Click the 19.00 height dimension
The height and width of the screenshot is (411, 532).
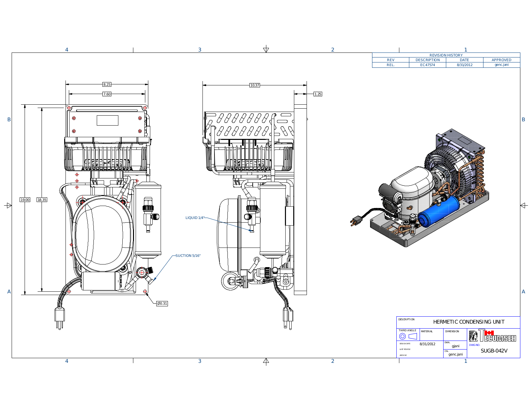click(25, 200)
